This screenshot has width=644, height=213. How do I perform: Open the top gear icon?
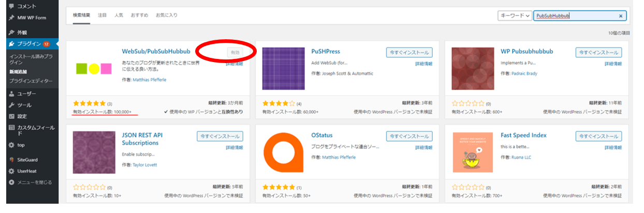(11, 145)
